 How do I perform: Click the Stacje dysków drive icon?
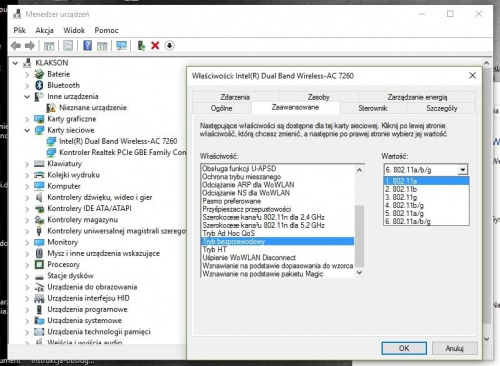(39, 276)
